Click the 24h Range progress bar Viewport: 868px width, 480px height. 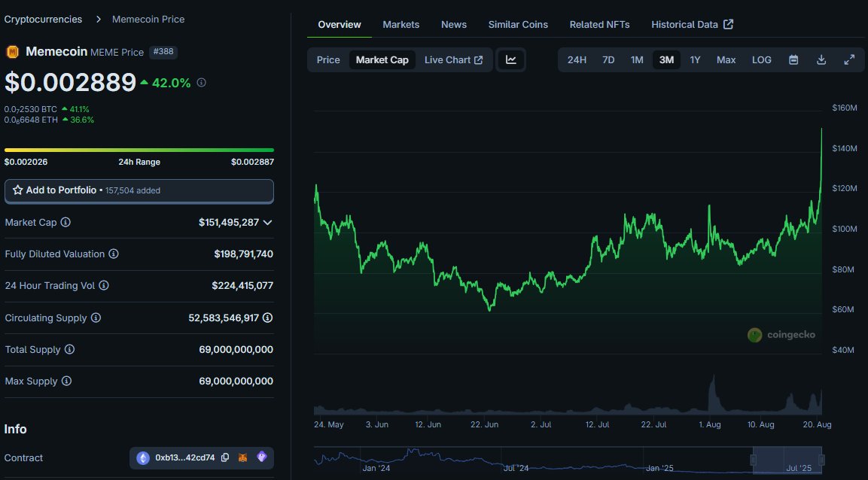139,150
